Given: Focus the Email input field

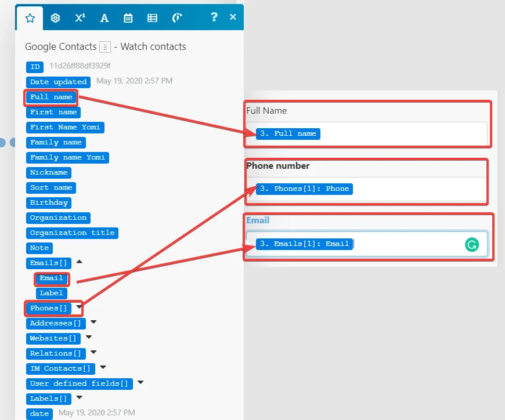Looking at the screenshot, I should tap(367, 244).
